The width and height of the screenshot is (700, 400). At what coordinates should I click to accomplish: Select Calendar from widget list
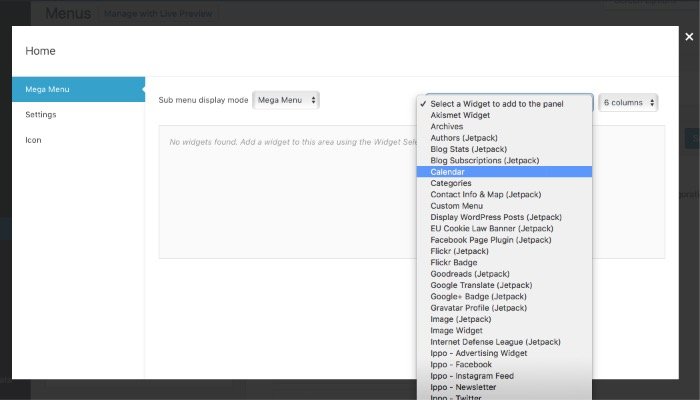tap(447, 172)
